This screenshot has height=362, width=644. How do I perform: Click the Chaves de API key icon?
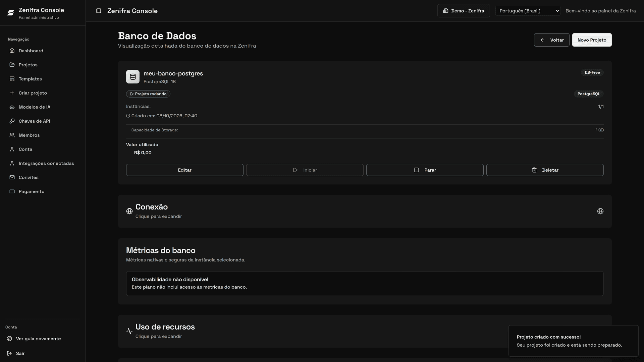coord(12,121)
